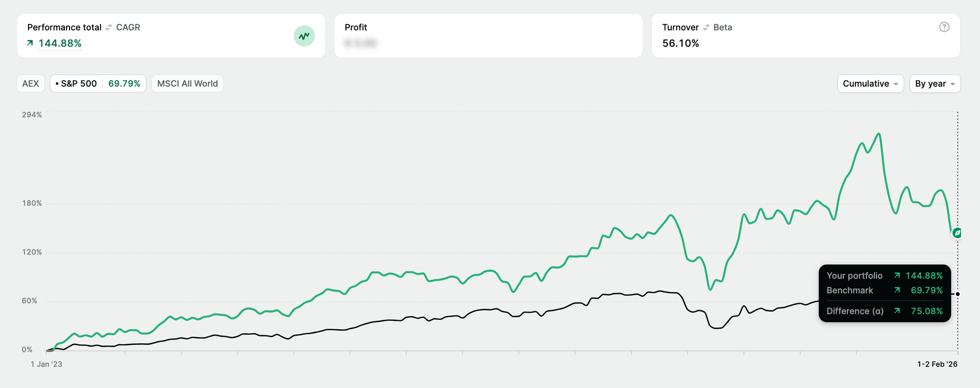Open the help question mark icon
This screenshot has height=388, width=980.
click(x=944, y=27)
